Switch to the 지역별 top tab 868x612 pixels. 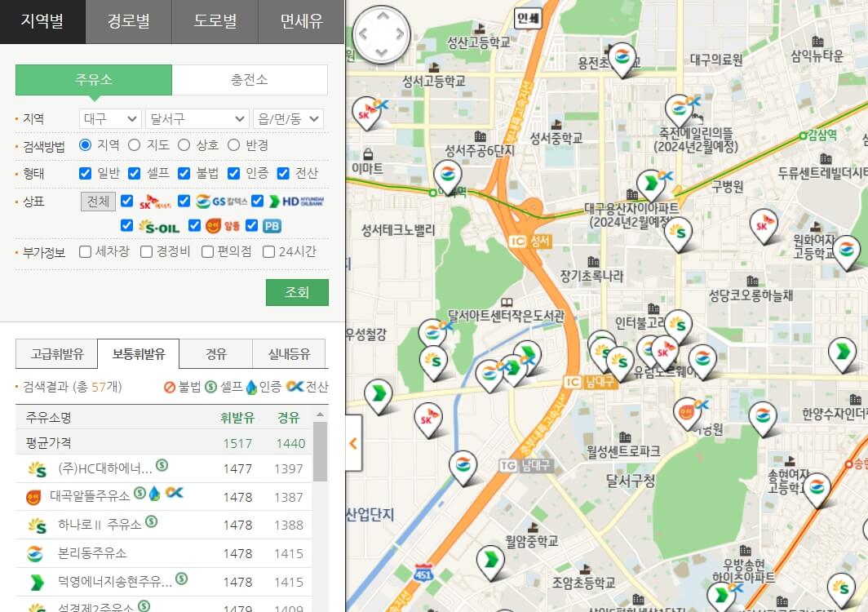point(42,21)
